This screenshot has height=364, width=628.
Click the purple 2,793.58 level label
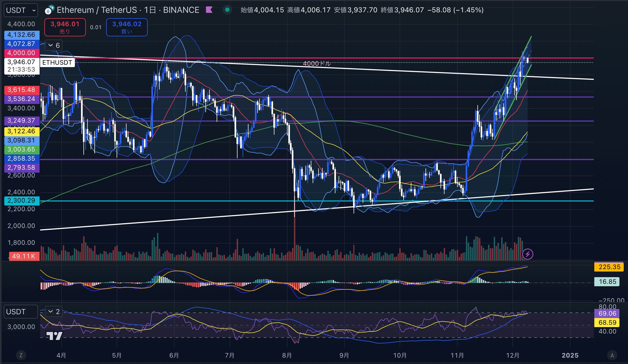(x=22, y=168)
